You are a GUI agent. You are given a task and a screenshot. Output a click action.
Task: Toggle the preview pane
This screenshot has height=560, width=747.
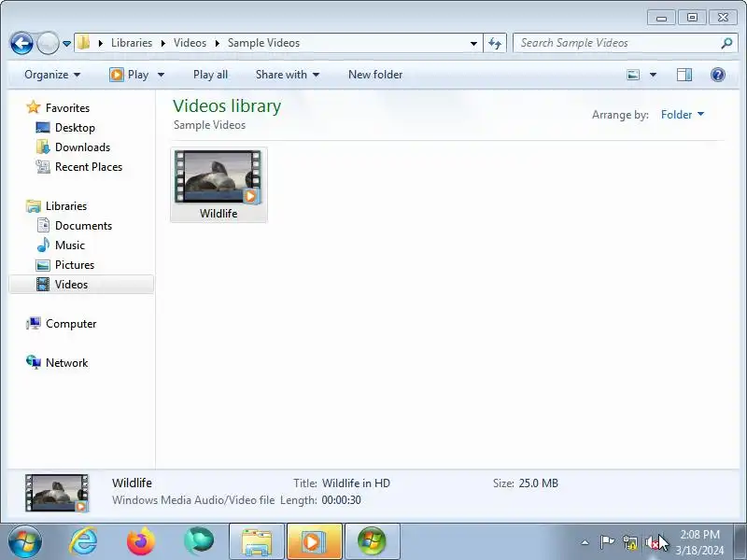tap(684, 75)
